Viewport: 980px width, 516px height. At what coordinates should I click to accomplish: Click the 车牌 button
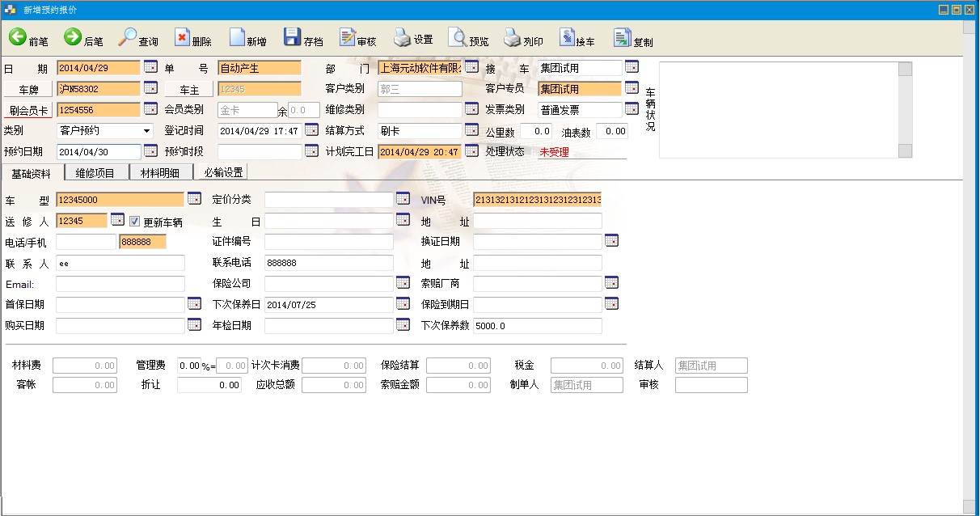(x=28, y=89)
